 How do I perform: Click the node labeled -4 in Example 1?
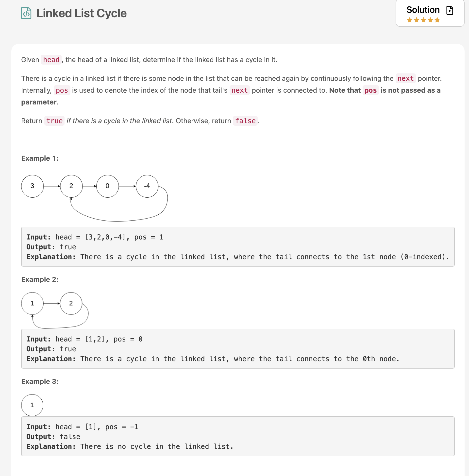[x=147, y=186]
